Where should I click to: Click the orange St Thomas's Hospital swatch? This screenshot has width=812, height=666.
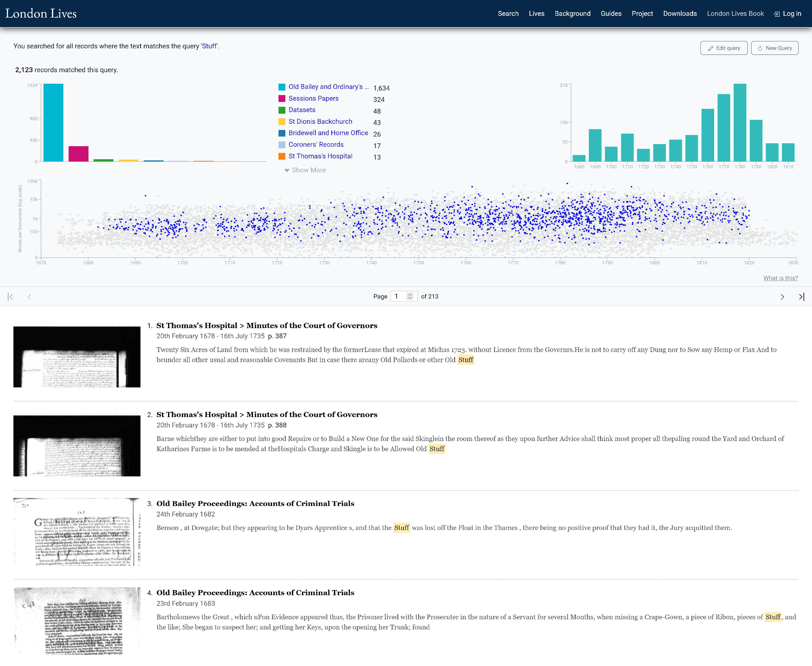[x=282, y=156]
